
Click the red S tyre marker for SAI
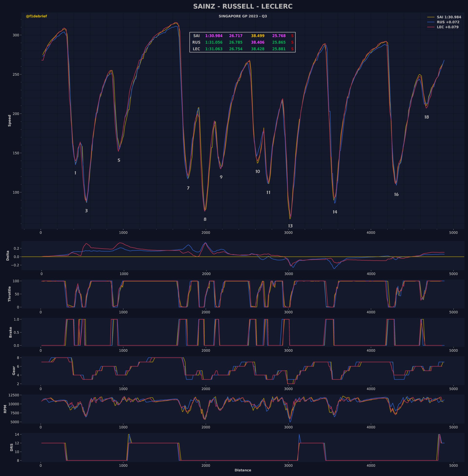pyautogui.click(x=292, y=36)
